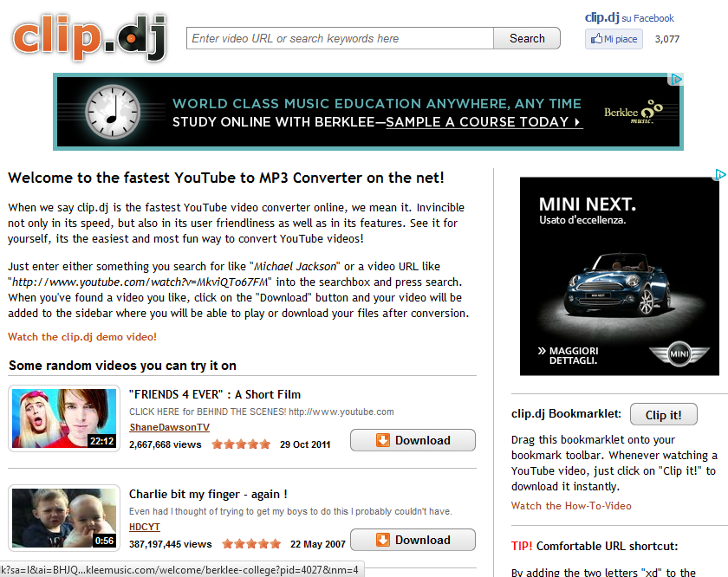Click the '22 May 2007' date
Screen dimensions: 728x577
coord(318,543)
